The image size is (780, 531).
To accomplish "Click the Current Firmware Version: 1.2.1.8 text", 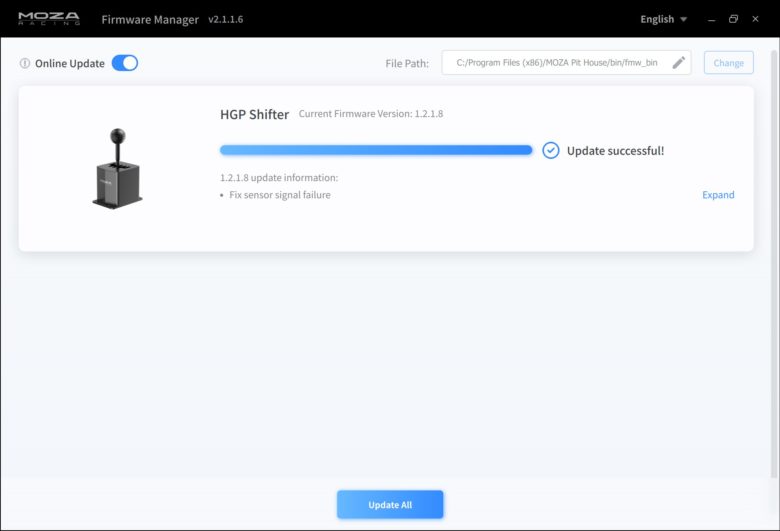I will pos(371,114).
